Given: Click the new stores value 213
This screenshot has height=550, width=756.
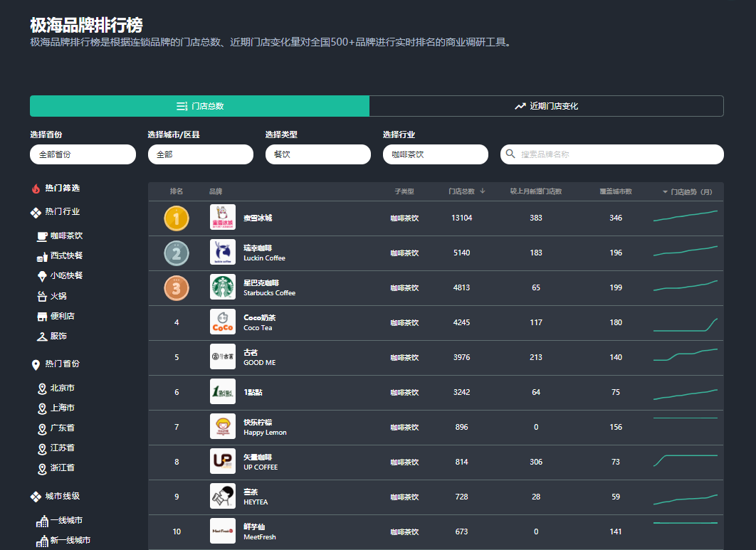Looking at the screenshot, I should pos(536,357).
